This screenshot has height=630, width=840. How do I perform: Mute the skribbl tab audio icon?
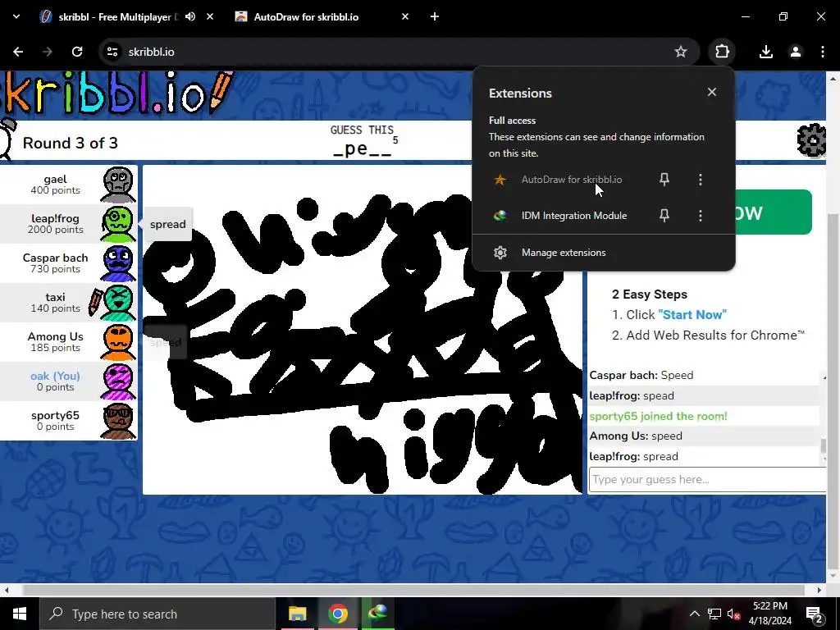[190, 16]
